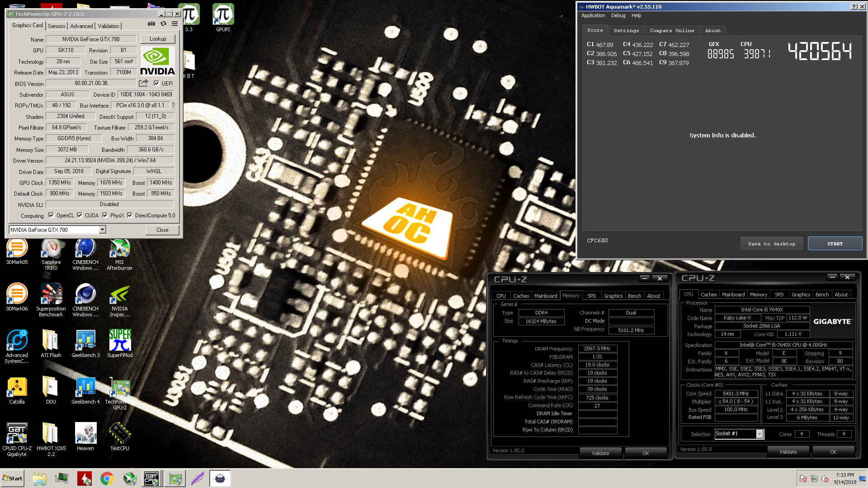Click the GPU-Z refresh icon
868x488 pixels.
pyautogui.click(x=163, y=24)
